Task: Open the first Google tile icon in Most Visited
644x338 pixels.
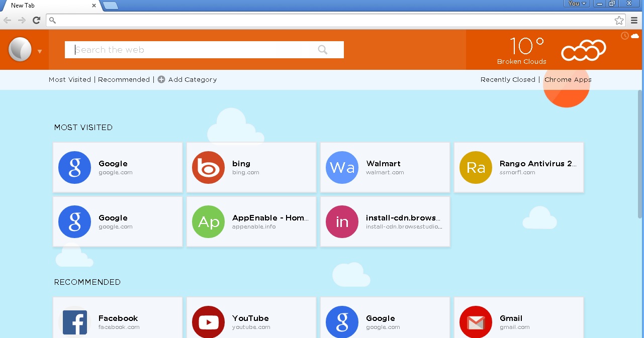Action: point(75,167)
